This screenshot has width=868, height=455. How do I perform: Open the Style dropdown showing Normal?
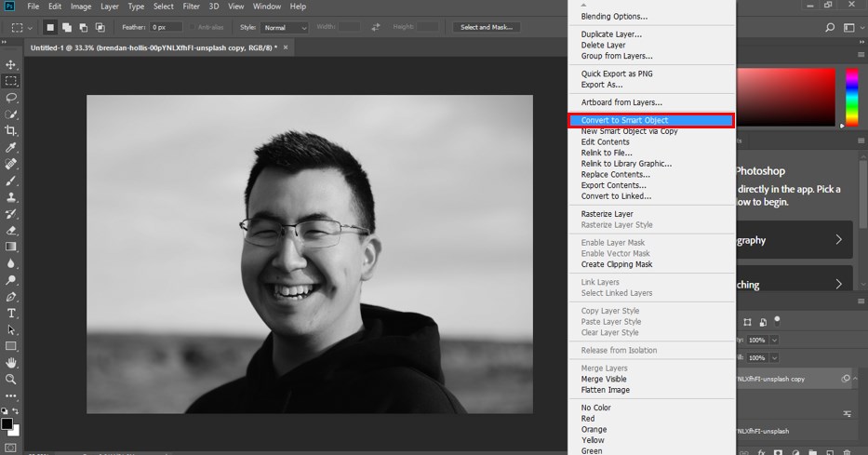[285, 27]
